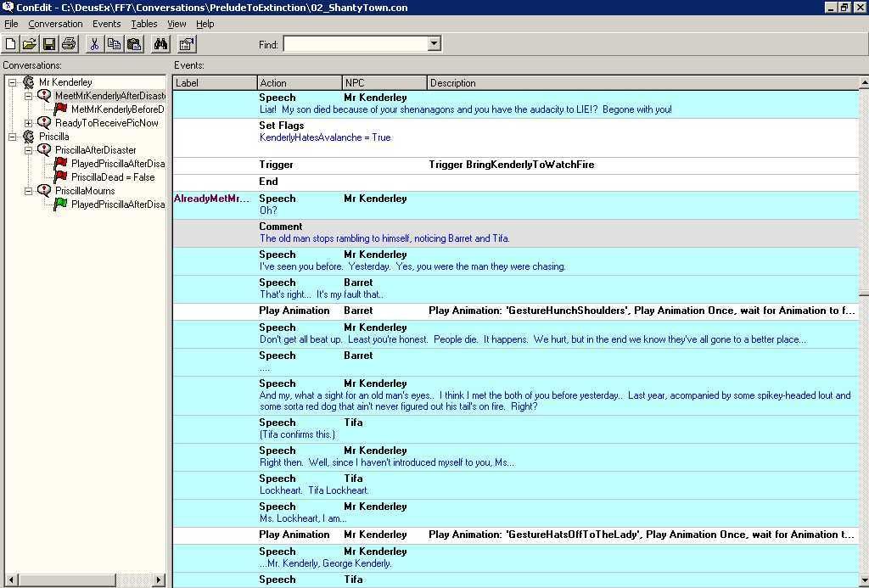Select the Set Flags KenderlyHatesAvalanche event
The height and width of the screenshot is (588, 869).
515,137
